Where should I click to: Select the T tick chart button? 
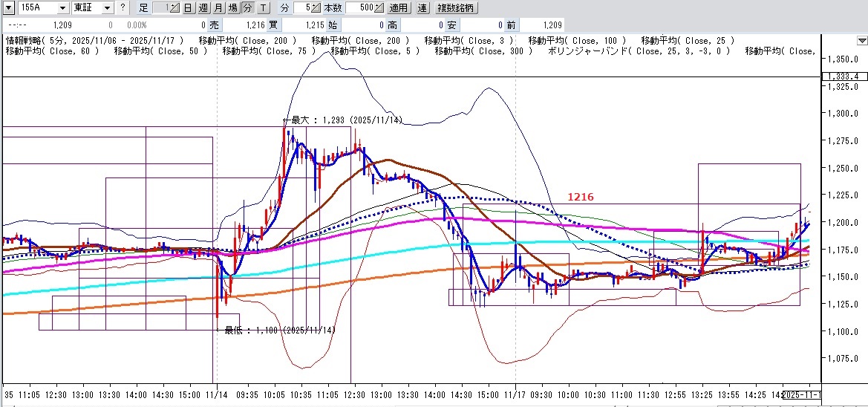click(x=263, y=7)
